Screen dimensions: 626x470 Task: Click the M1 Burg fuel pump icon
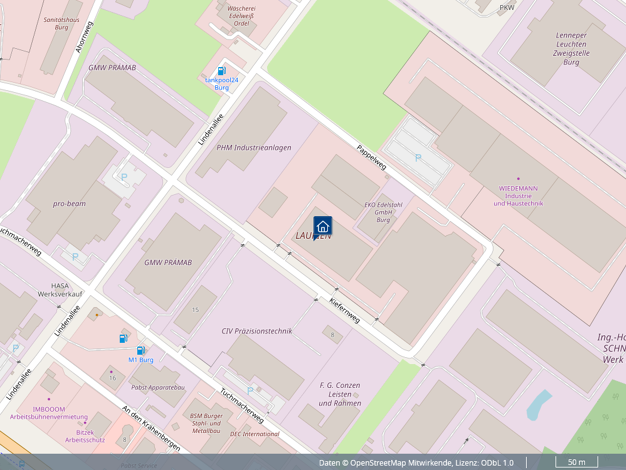(x=140, y=351)
